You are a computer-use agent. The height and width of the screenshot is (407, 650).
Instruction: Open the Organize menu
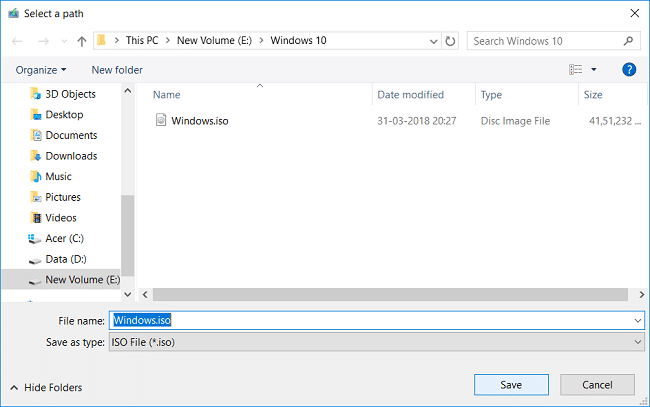pyautogui.click(x=41, y=70)
